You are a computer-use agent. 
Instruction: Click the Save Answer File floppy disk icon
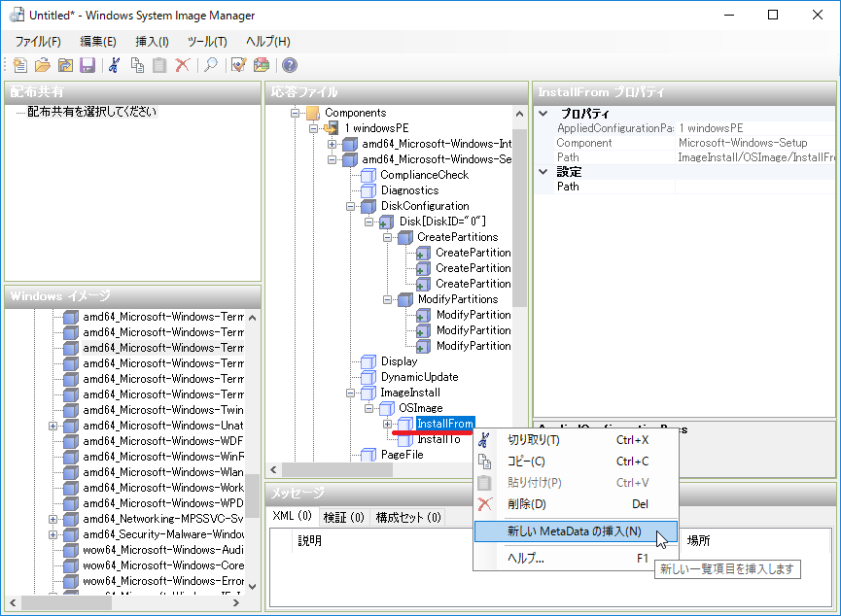(x=88, y=65)
